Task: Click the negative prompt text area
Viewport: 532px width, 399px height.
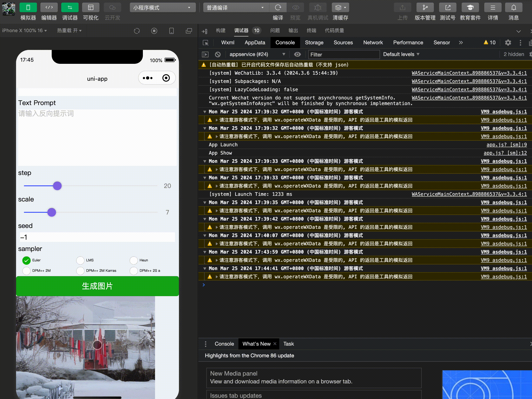Action: pyautogui.click(x=97, y=138)
